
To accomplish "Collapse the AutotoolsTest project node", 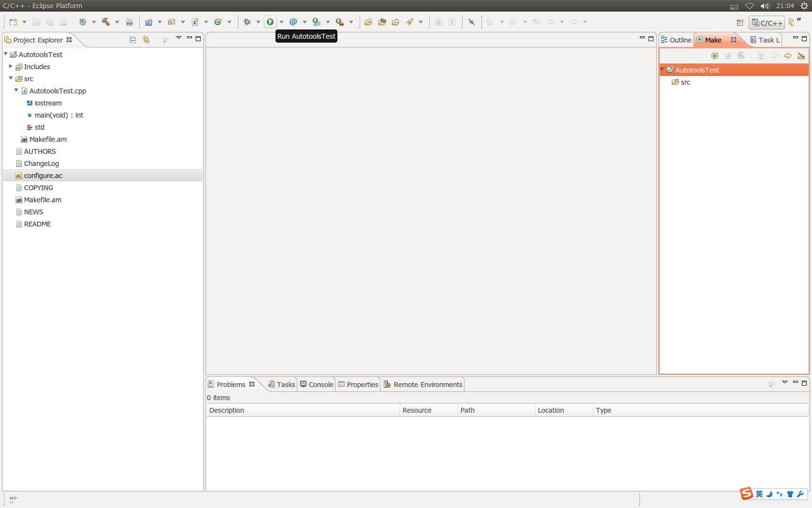I will 6,54.
